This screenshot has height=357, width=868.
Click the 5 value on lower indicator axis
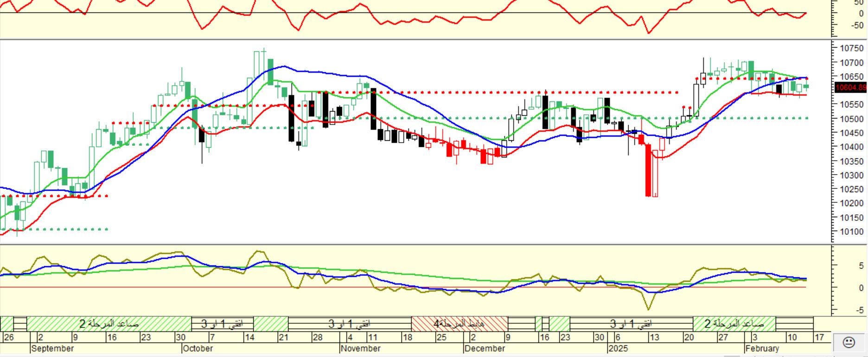click(862, 266)
